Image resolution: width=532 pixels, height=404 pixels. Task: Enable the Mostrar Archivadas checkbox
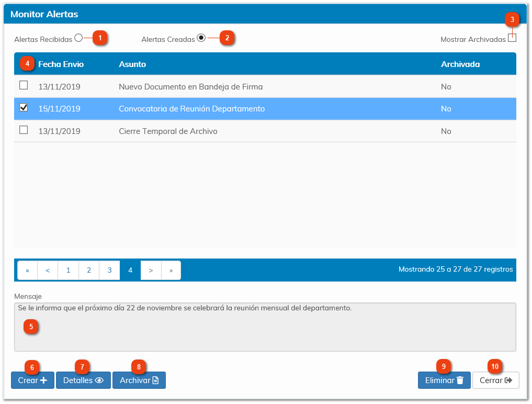coord(512,38)
